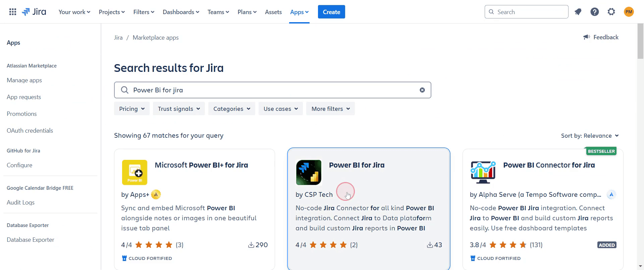Click the Jira logo
The width and height of the screenshot is (644, 270).
point(34,12)
